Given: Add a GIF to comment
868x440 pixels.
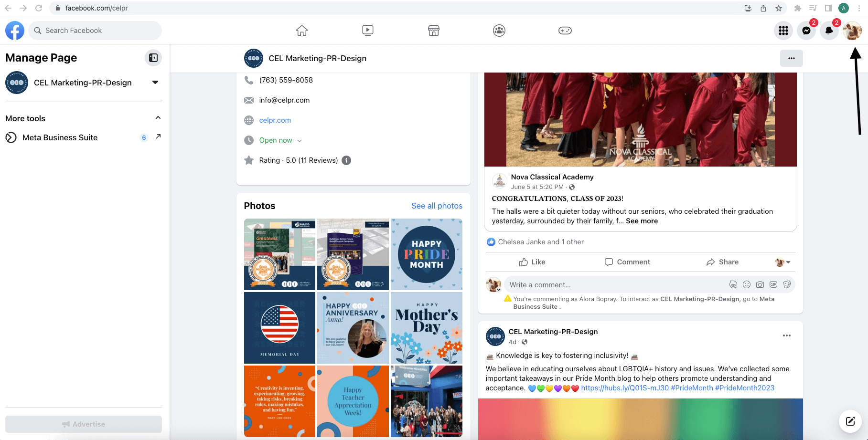Looking at the screenshot, I should (x=773, y=285).
